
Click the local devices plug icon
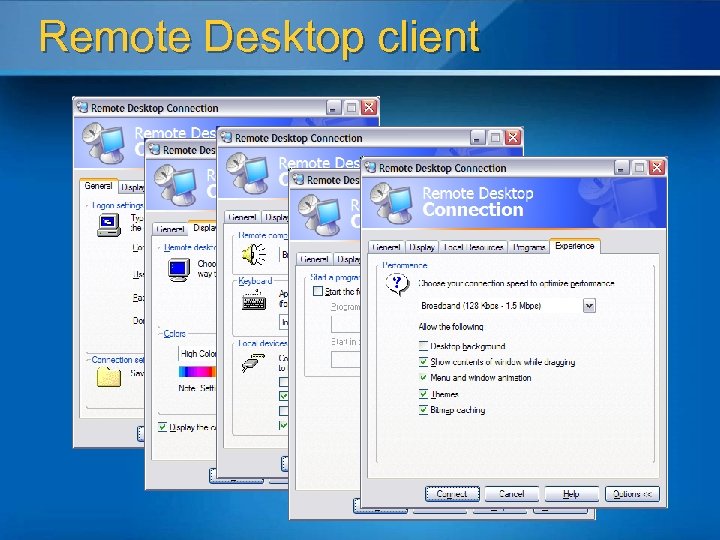pyautogui.click(x=253, y=362)
